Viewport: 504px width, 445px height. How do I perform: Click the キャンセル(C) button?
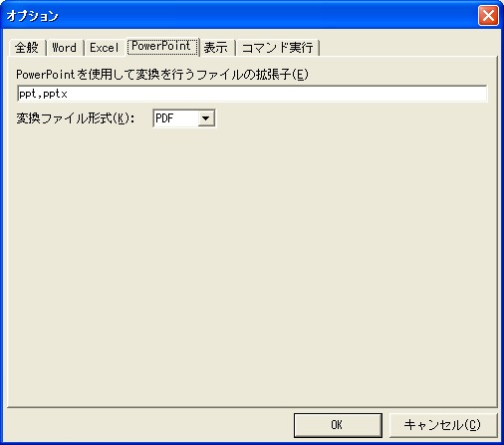tap(442, 425)
